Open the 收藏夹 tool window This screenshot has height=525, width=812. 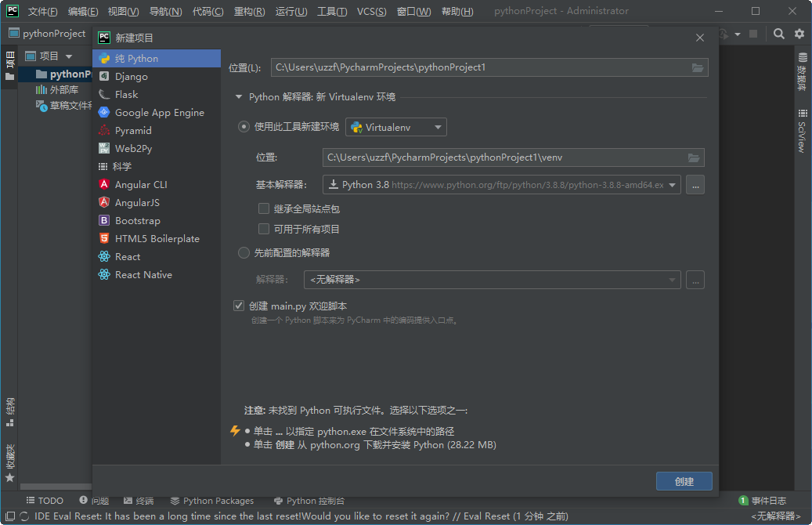(x=10, y=463)
